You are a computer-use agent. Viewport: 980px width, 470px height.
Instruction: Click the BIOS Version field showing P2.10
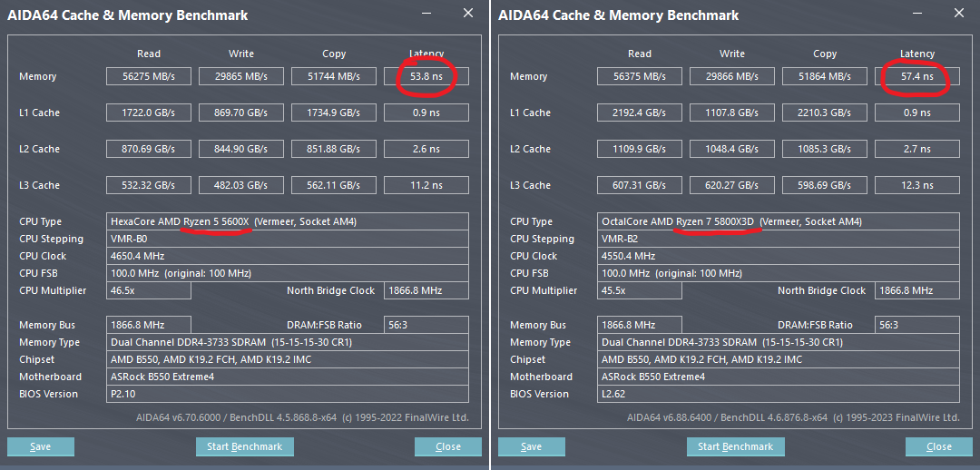(x=288, y=394)
